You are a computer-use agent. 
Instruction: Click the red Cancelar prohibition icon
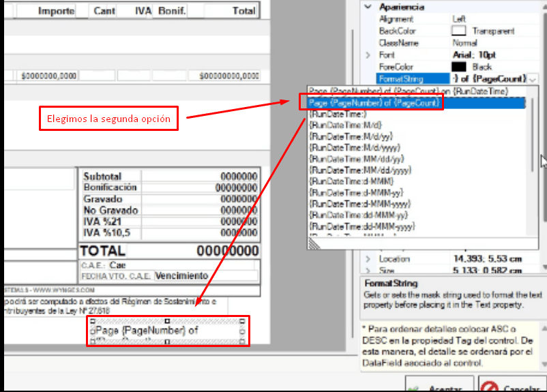(489, 386)
